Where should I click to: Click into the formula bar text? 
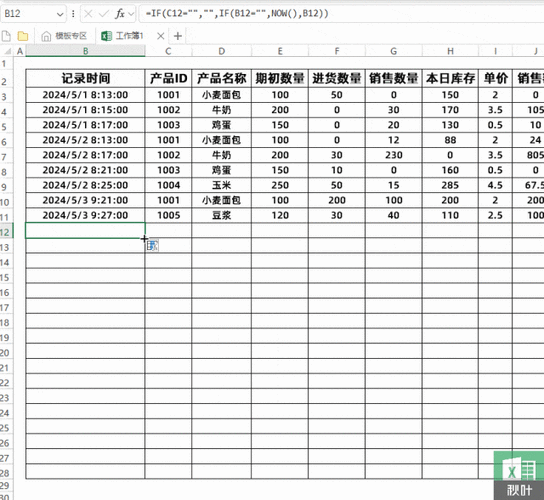pos(237,14)
